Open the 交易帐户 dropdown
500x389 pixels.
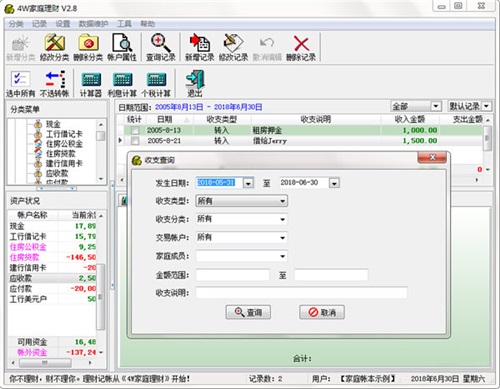click(282, 238)
